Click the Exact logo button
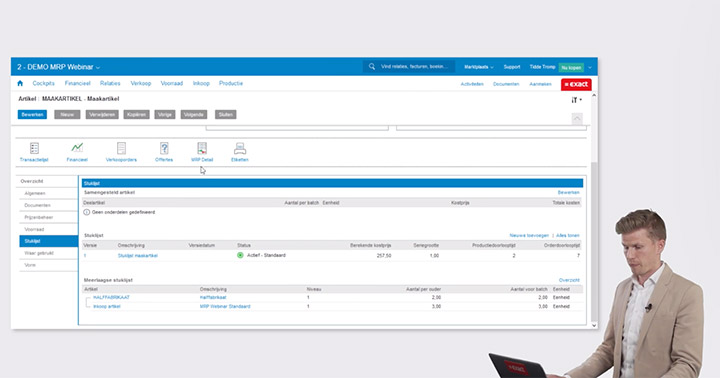 [576, 85]
